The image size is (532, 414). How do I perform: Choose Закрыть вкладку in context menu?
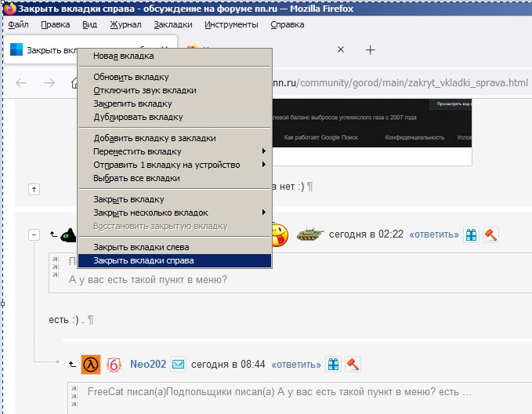pyautogui.click(x=175, y=199)
